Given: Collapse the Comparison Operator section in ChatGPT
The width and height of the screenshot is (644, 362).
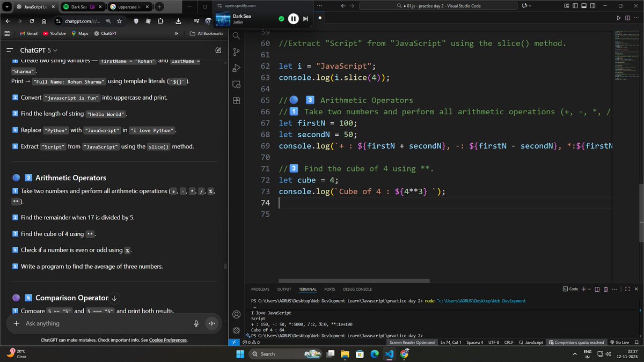Looking at the screenshot, I should click(114, 298).
